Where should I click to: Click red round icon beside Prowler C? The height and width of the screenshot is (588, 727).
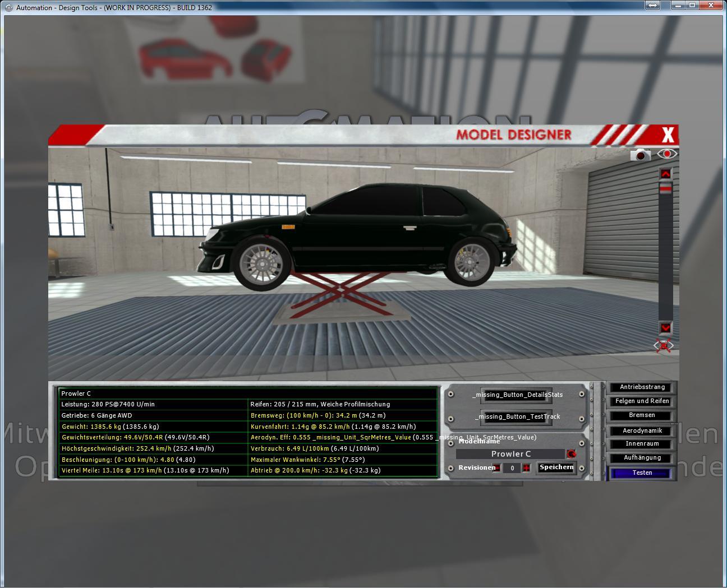(x=571, y=454)
